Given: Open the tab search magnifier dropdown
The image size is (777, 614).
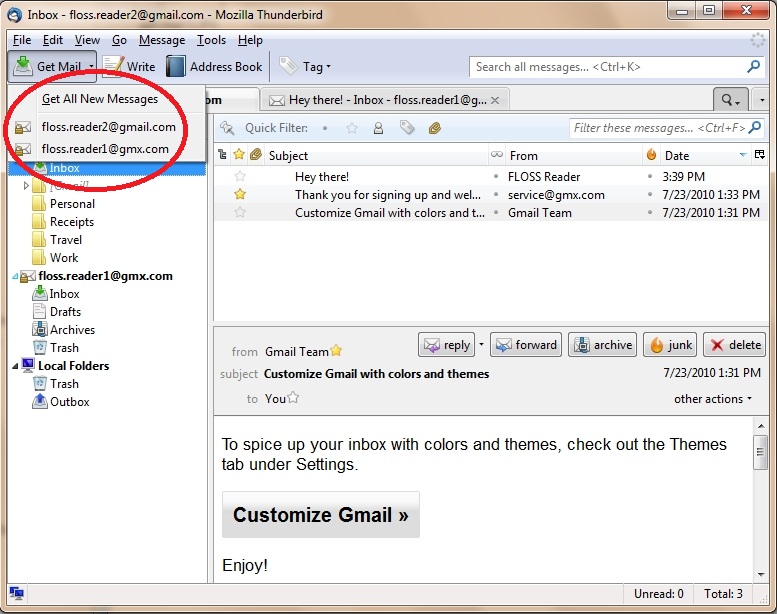Looking at the screenshot, I should pyautogui.click(x=730, y=100).
